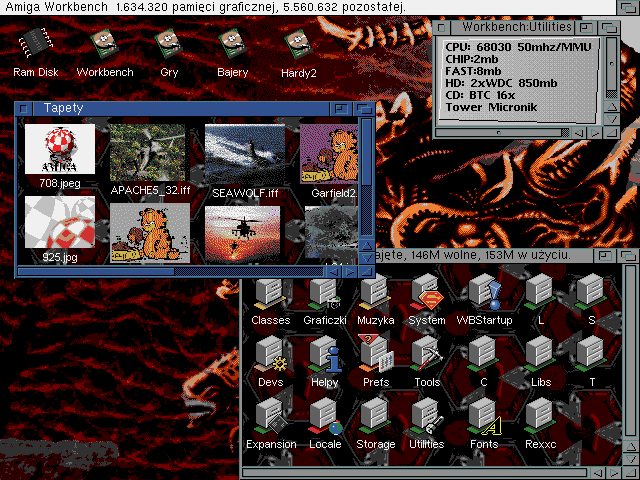Open the Libs drawer
This screenshot has width=640, height=480.
541,355
